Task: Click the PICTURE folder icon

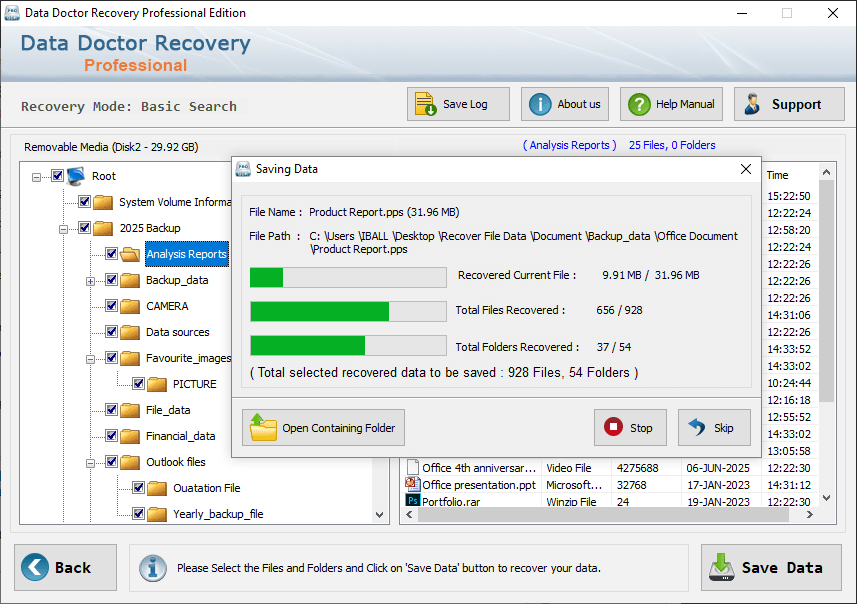Action: click(x=157, y=384)
